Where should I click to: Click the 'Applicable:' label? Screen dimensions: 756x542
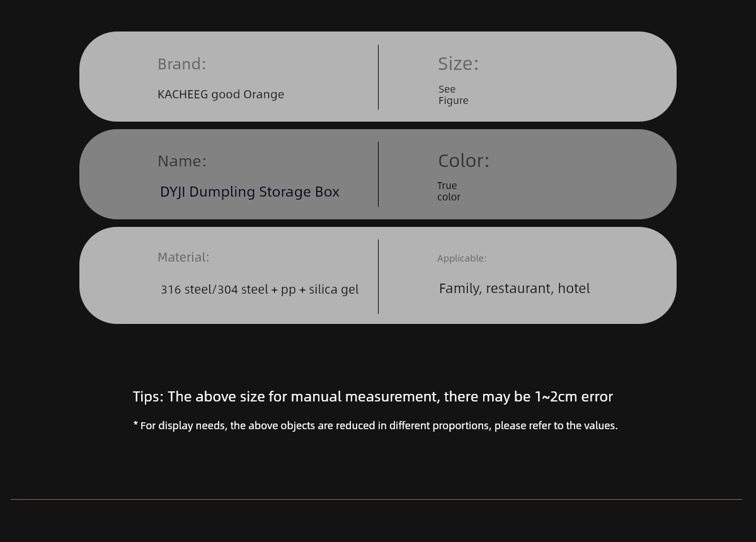tap(462, 258)
